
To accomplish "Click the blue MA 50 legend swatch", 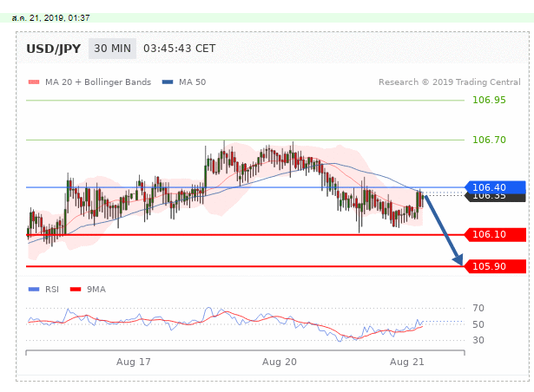I will 168,82.
